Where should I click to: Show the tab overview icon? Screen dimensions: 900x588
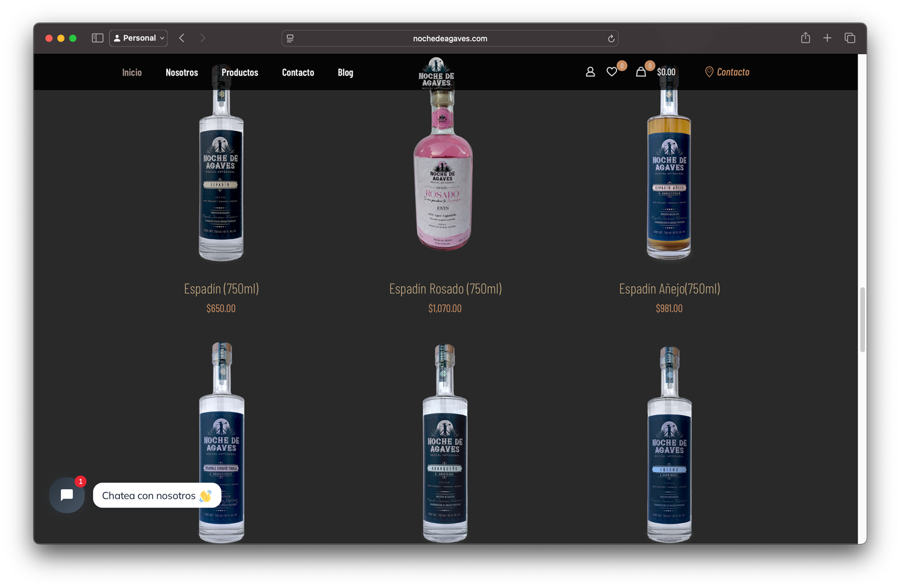pos(850,38)
